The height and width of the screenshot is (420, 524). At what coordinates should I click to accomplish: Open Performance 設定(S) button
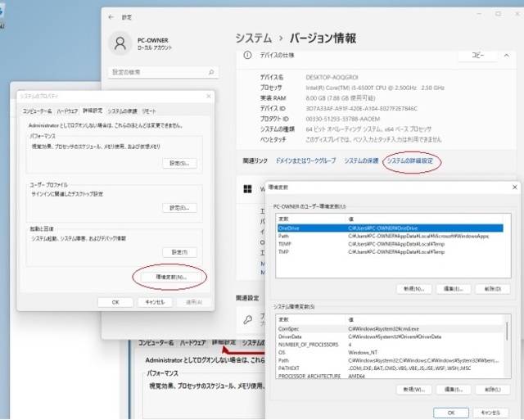pyautogui.click(x=179, y=163)
